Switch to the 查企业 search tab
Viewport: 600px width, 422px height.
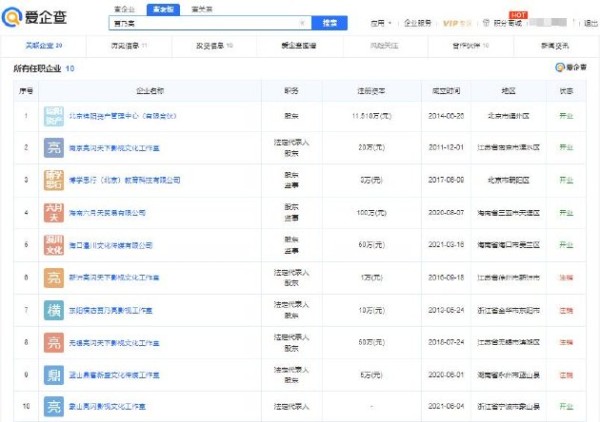[x=123, y=8]
